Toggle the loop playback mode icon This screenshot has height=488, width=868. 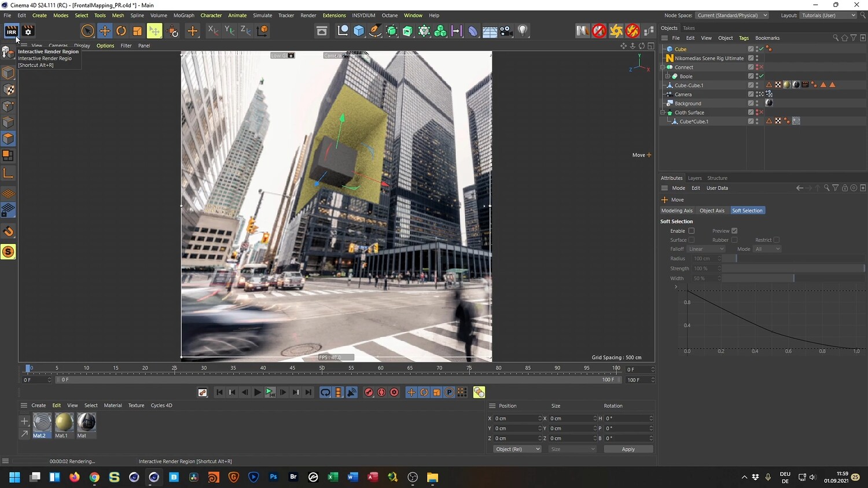click(325, 392)
